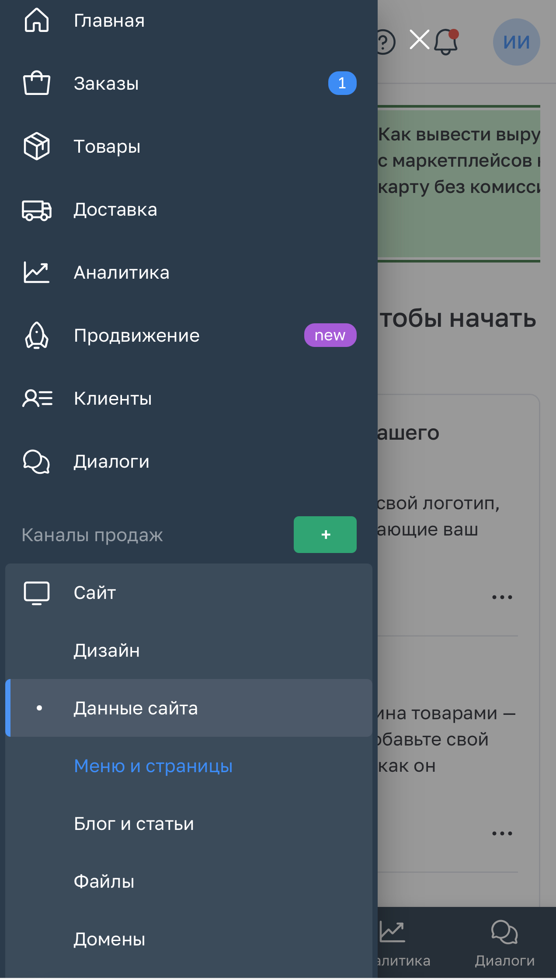This screenshot has height=980, width=556.
Task: Click the box icon for Товары
Action: click(37, 146)
